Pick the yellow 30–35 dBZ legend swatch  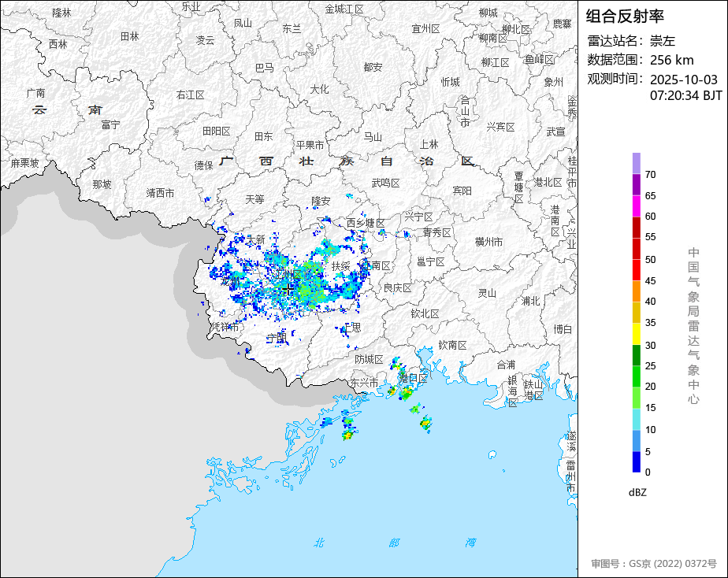click(x=636, y=334)
